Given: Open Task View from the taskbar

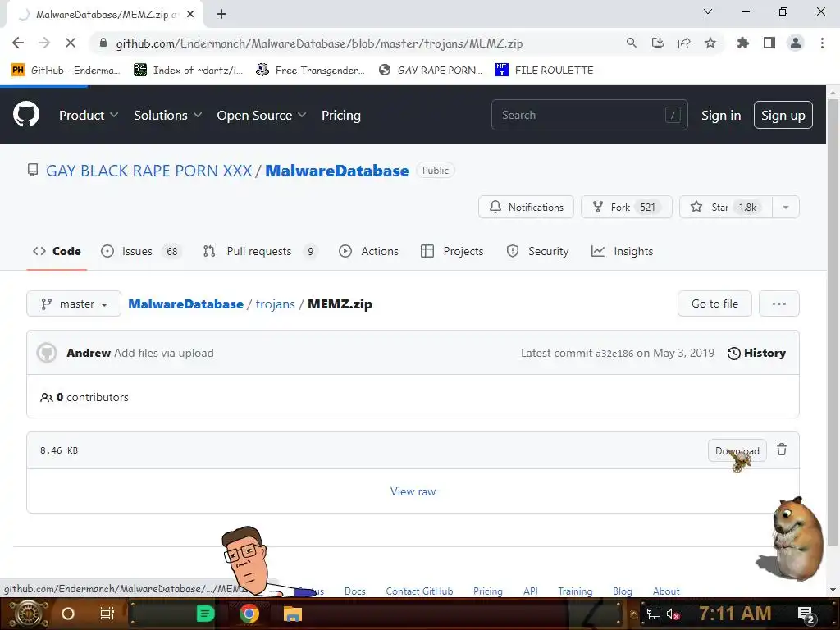Looking at the screenshot, I should [107, 614].
